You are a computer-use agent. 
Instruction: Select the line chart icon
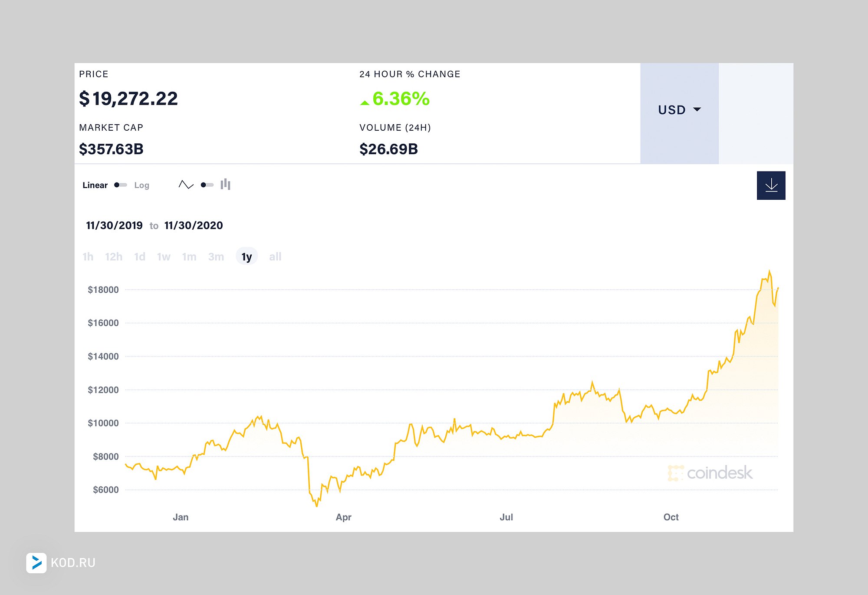tap(186, 185)
